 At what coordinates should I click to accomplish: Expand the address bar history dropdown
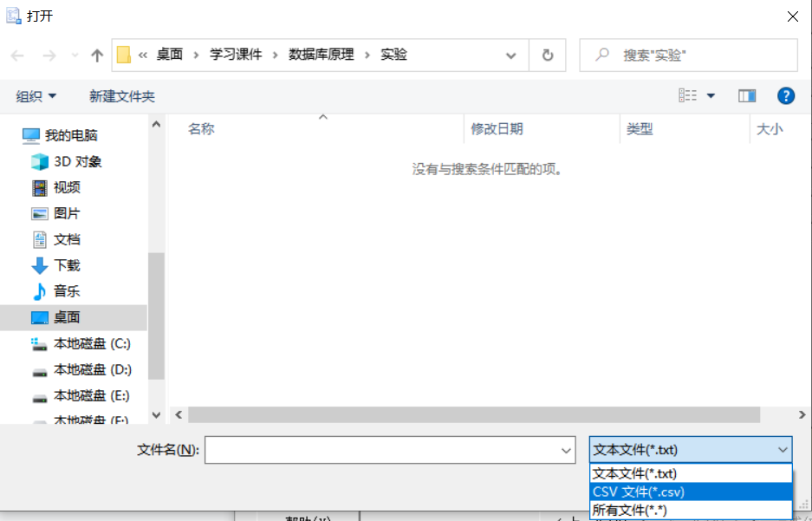pos(511,54)
